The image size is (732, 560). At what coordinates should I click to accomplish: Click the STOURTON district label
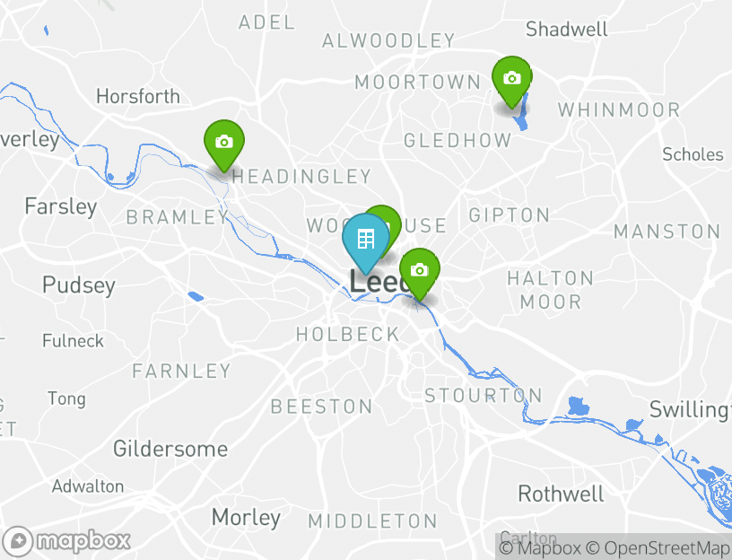(x=484, y=395)
